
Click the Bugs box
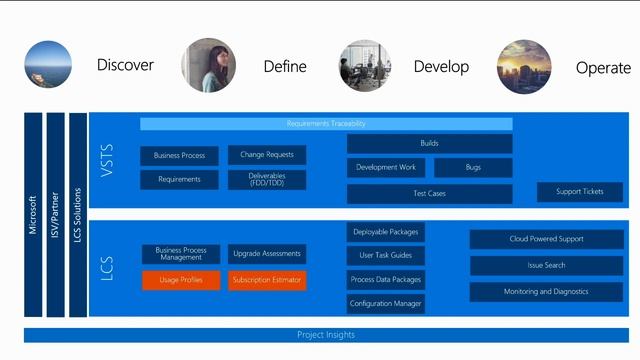click(x=473, y=167)
